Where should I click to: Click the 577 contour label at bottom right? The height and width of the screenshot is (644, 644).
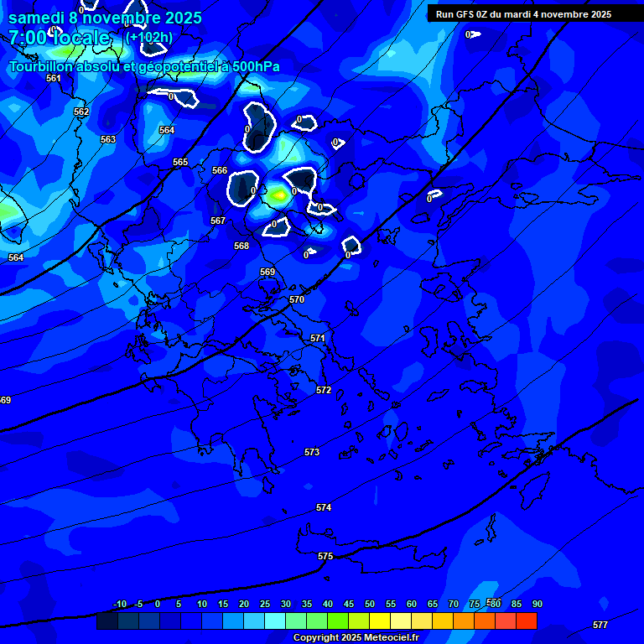point(600,625)
